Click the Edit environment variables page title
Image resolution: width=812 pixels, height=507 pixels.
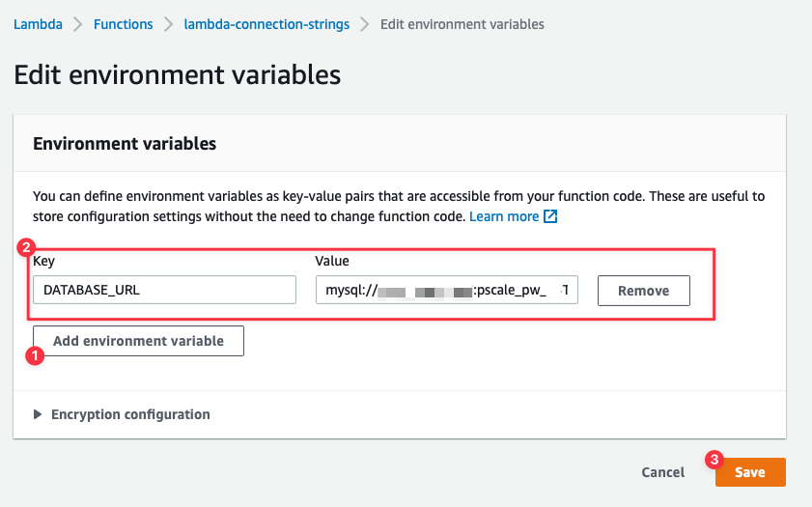(177, 74)
